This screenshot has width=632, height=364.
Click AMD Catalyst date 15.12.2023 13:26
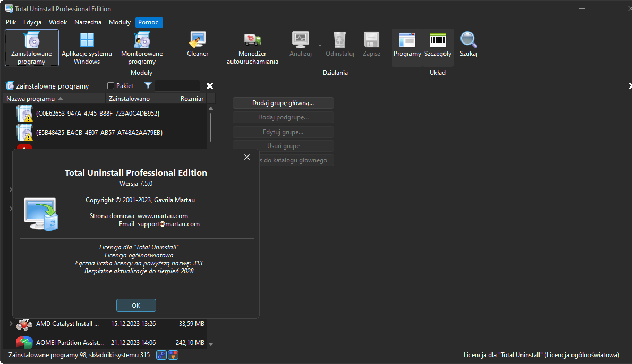coord(133,324)
